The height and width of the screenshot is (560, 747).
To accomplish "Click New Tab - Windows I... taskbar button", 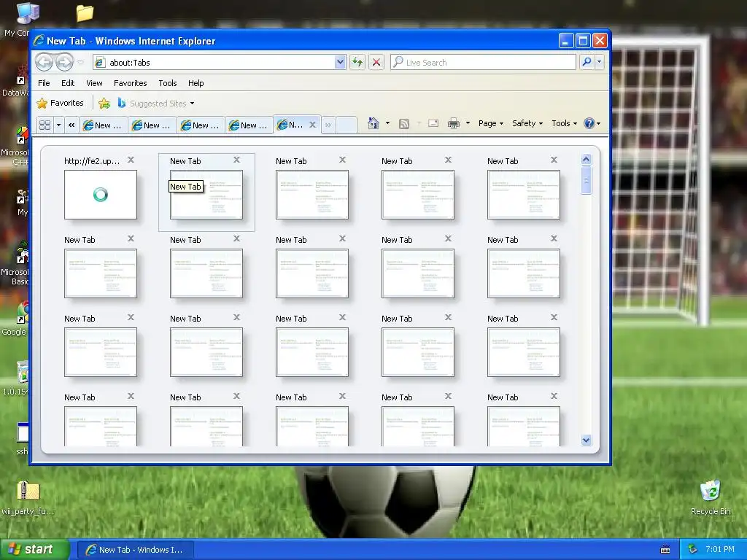I will pos(135,550).
